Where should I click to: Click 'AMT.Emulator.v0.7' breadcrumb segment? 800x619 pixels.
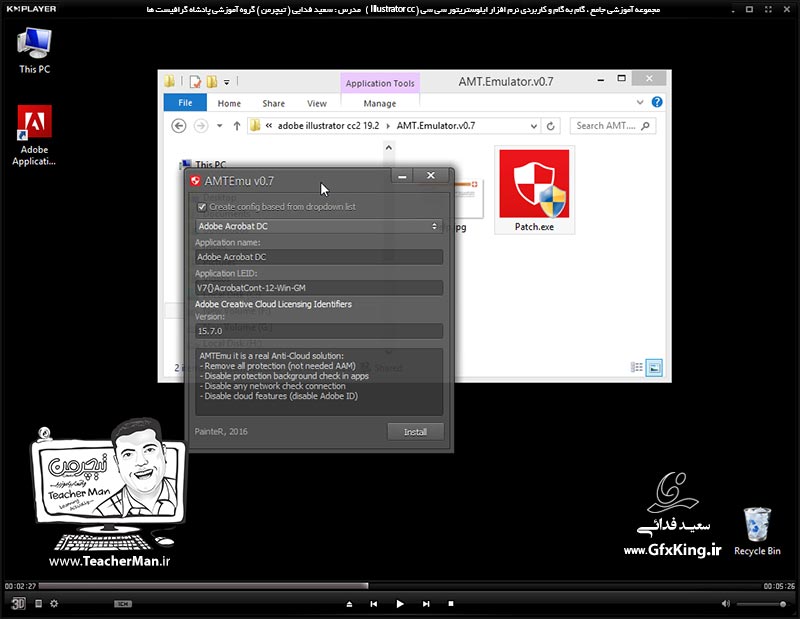(x=436, y=126)
